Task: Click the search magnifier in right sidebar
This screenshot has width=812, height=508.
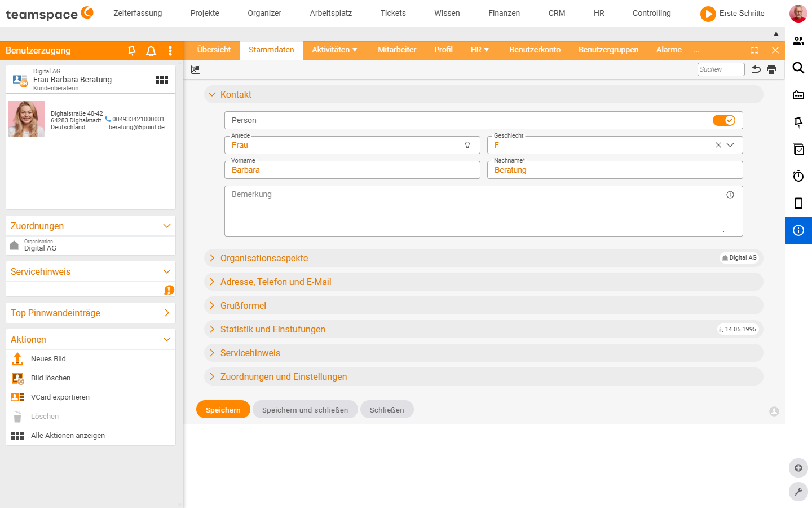Action: [x=798, y=68]
